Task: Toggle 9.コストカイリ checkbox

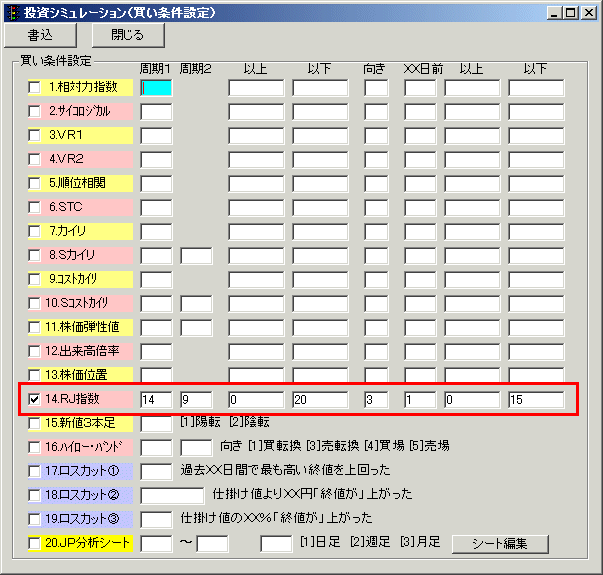Action: [x=34, y=279]
